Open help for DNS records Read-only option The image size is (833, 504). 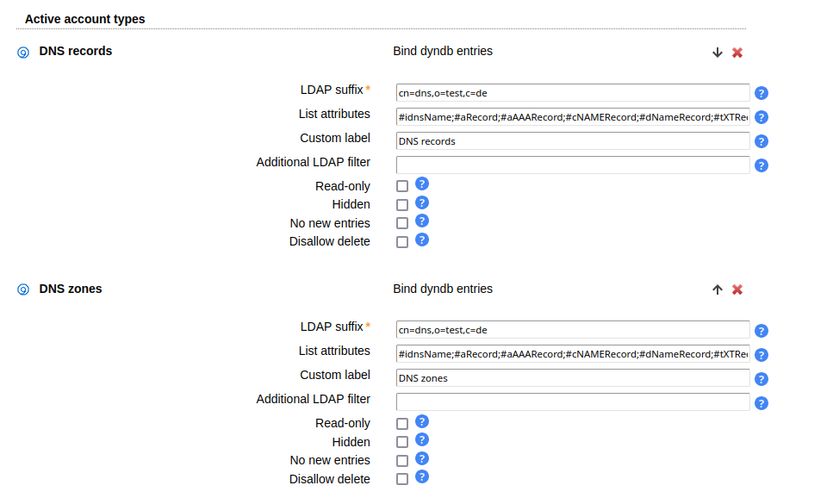[x=422, y=184]
